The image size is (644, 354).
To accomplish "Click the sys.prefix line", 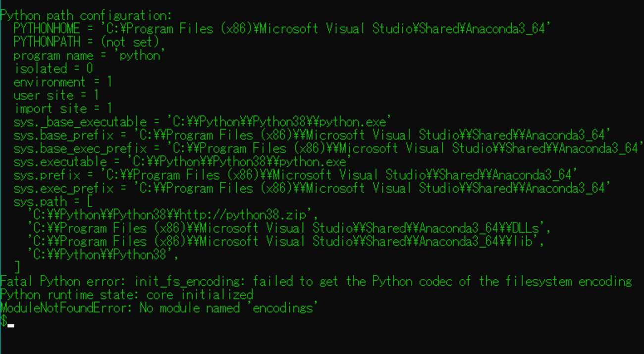I will 296,175.
